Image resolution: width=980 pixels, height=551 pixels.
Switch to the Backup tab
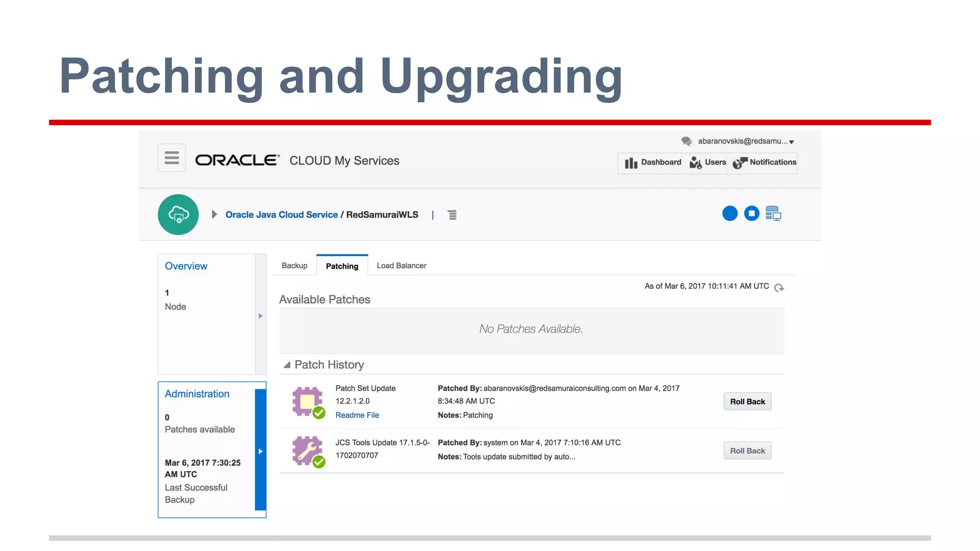click(x=294, y=265)
